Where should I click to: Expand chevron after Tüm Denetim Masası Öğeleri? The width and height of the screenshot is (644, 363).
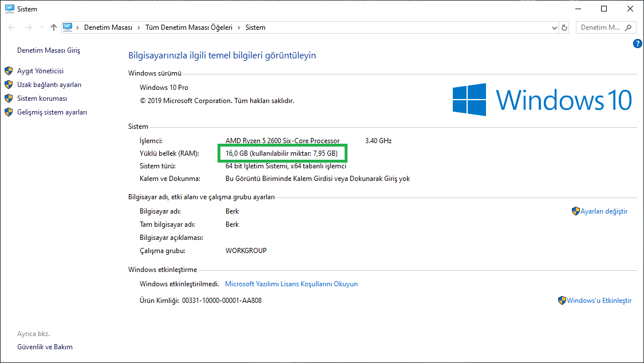pyautogui.click(x=239, y=27)
